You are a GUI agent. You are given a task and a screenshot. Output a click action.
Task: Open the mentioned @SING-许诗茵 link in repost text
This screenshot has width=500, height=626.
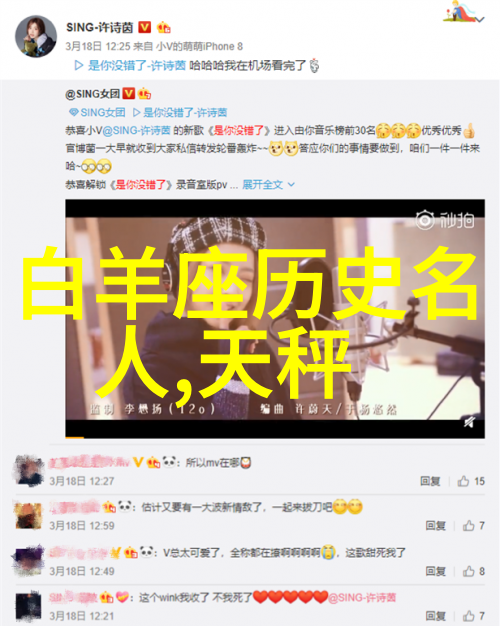click(x=137, y=131)
